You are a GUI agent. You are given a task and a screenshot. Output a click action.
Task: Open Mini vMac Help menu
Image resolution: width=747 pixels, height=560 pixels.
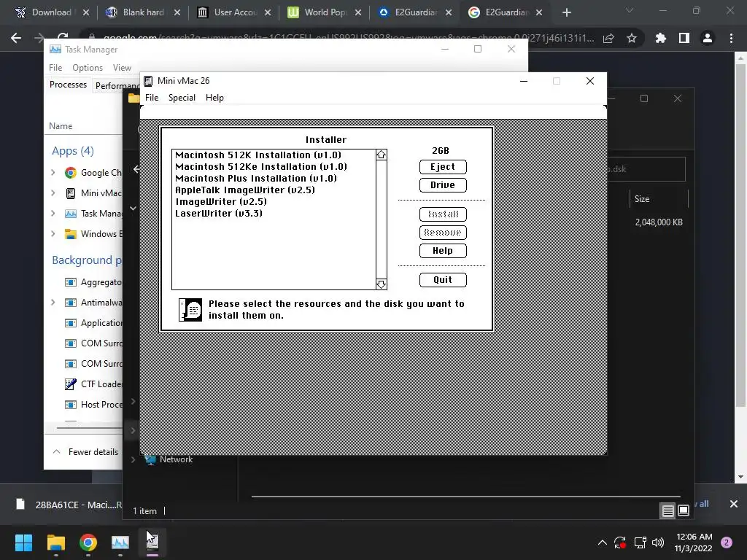click(214, 97)
